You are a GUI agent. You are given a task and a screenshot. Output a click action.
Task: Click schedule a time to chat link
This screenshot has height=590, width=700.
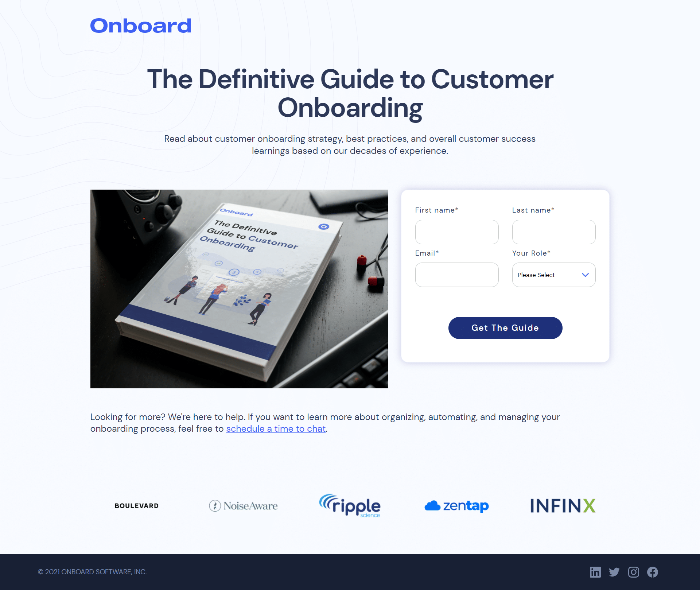275,429
